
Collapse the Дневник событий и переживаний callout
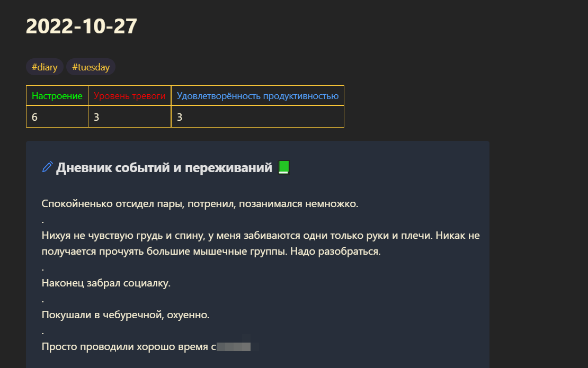(x=164, y=167)
